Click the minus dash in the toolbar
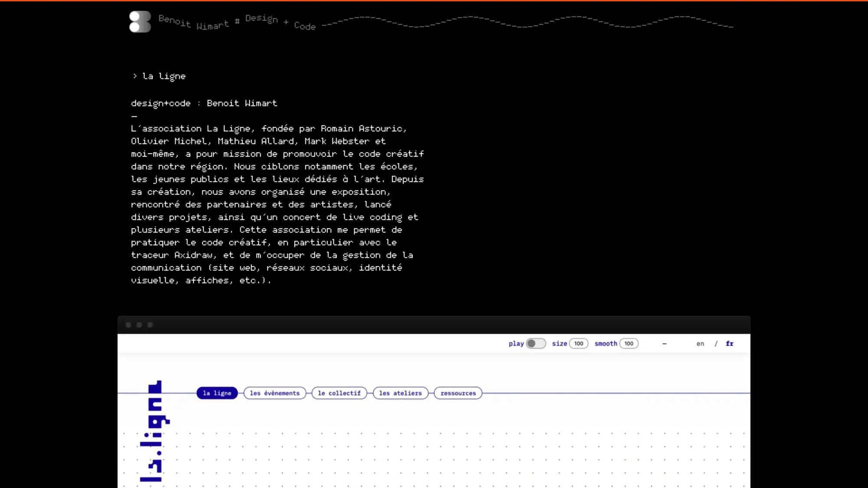 pos(664,344)
